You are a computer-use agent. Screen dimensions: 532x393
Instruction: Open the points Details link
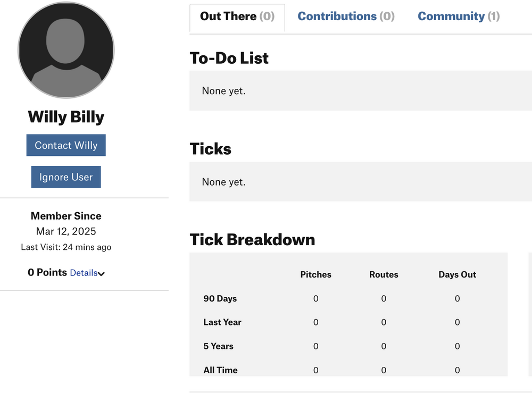pyautogui.click(x=84, y=273)
